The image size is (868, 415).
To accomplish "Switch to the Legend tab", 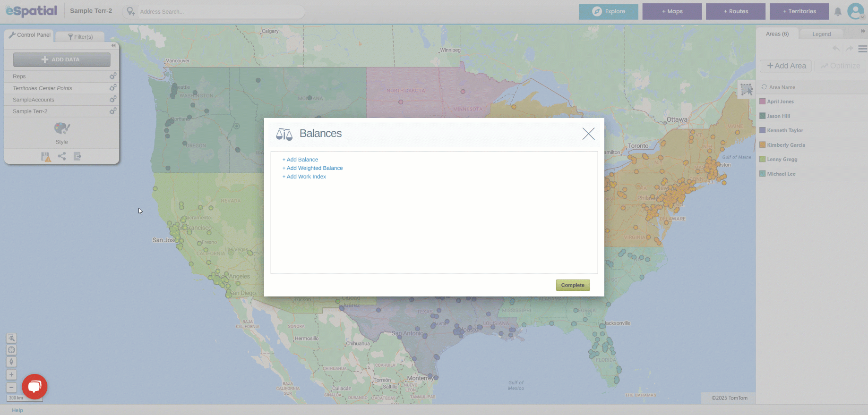I will tap(821, 34).
